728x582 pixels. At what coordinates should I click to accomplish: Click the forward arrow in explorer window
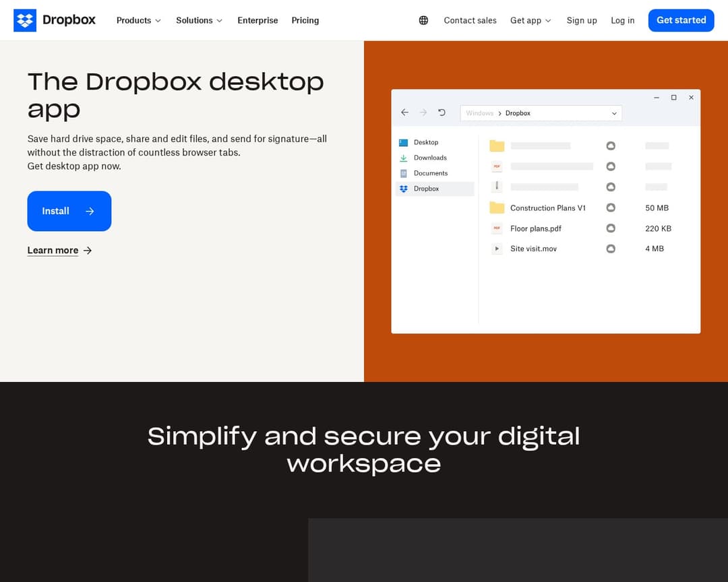pyautogui.click(x=423, y=112)
